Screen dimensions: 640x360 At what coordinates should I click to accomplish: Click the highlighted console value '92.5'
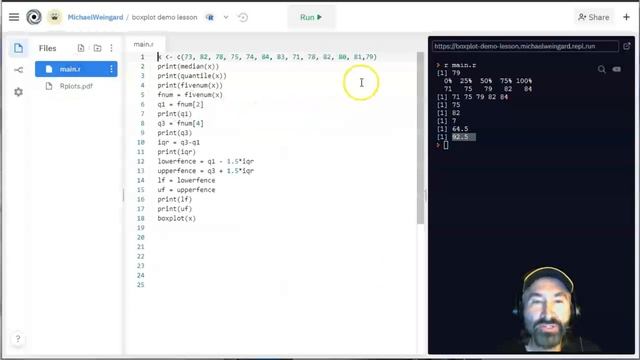(x=464, y=137)
